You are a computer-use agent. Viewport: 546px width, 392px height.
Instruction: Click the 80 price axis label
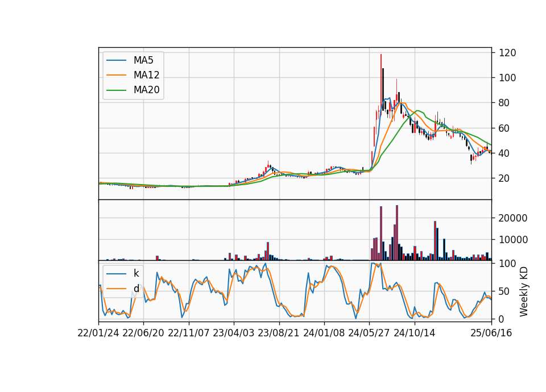coord(504,103)
